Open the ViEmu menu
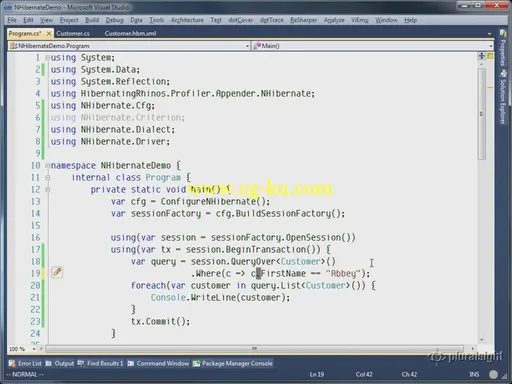This screenshot has width=512, height=384. [360, 20]
